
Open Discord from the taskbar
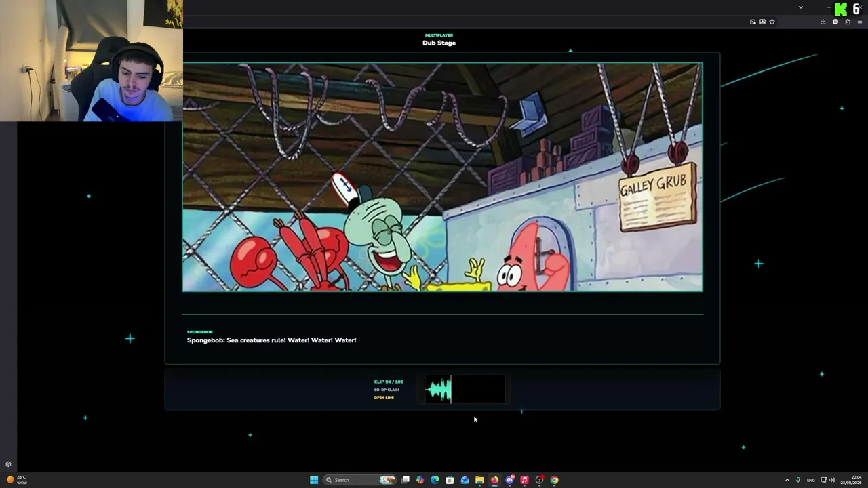coord(510,480)
